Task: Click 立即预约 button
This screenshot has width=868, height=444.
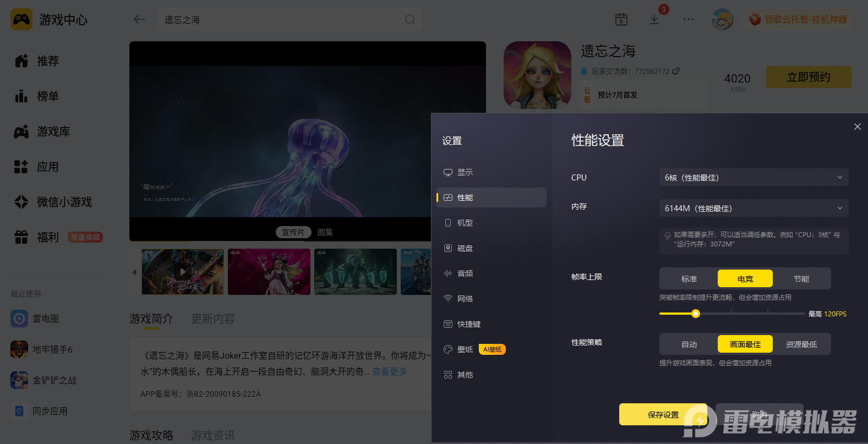Action: click(809, 77)
